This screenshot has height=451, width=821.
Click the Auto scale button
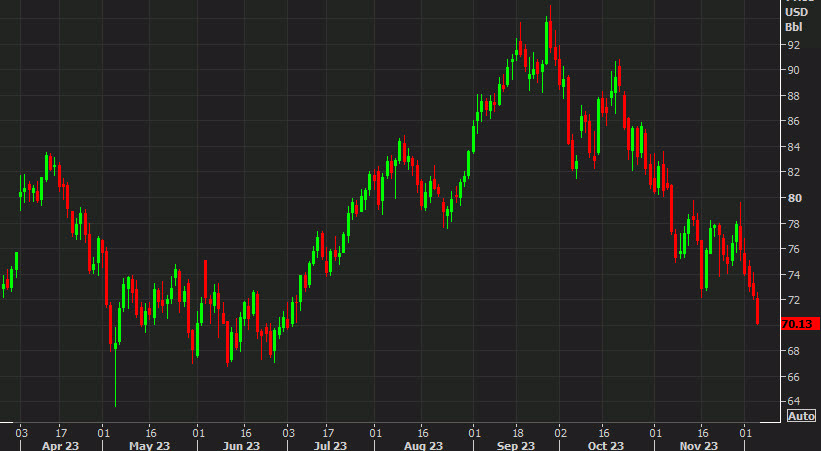pyautogui.click(x=801, y=416)
